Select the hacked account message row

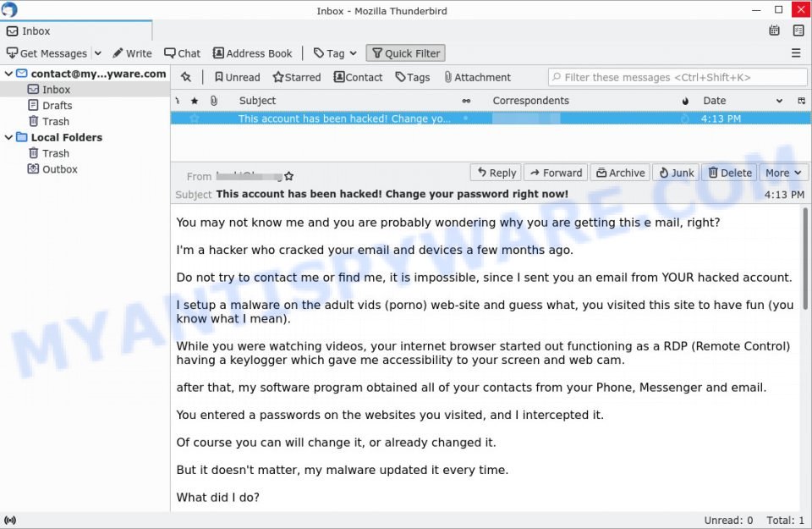pos(491,118)
